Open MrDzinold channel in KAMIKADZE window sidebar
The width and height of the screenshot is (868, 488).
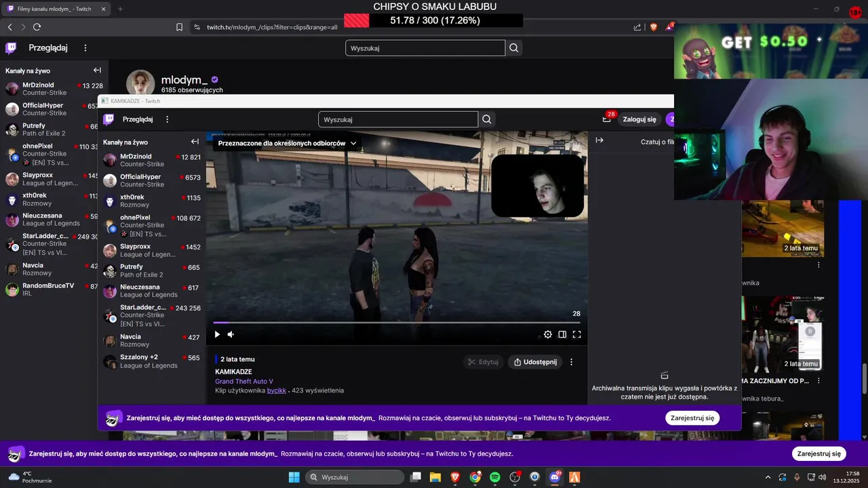(152, 160)
